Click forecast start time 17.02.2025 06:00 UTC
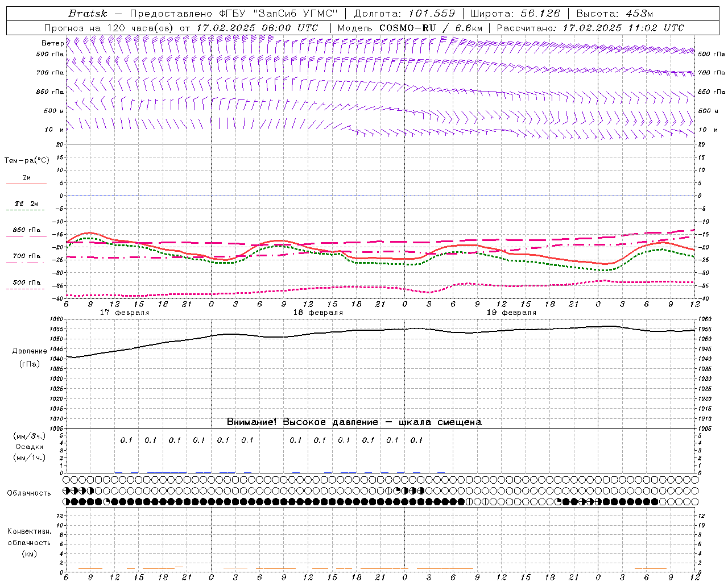728x582 pixels. click(257, 28)
